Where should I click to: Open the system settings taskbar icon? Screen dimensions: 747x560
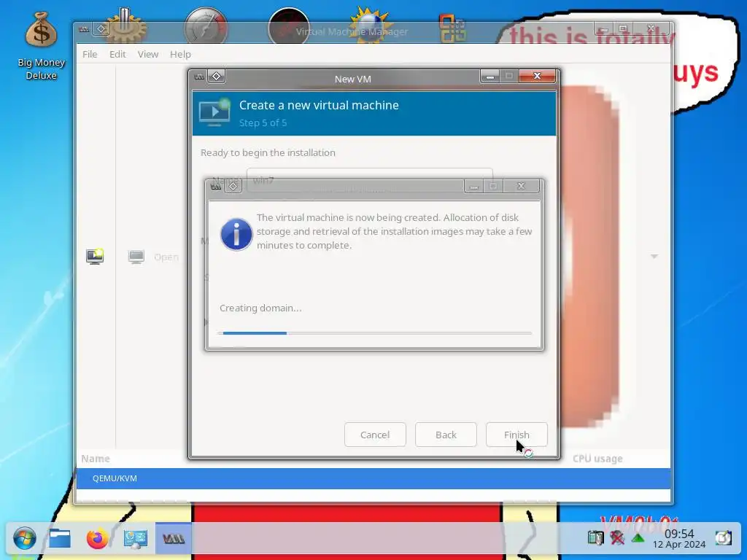[136, 539]
